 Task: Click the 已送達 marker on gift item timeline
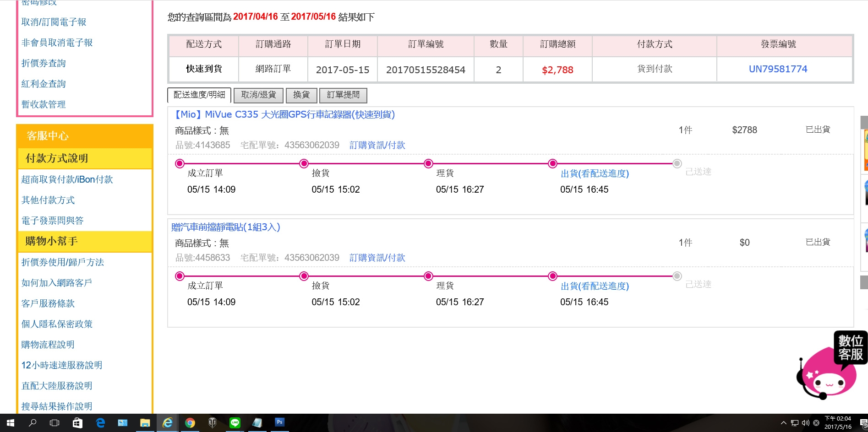[677, 276]
